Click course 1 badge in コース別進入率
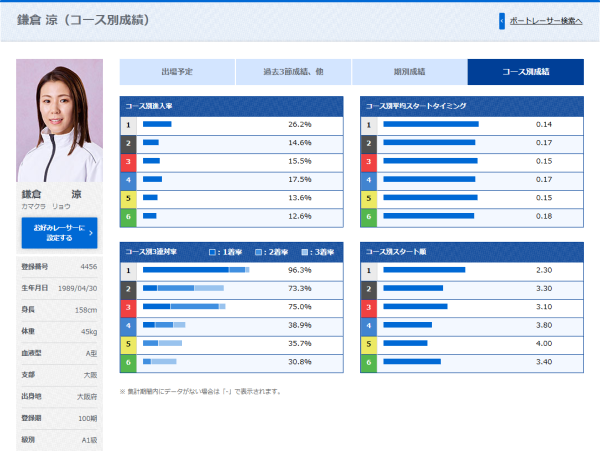Viewport: 600px width, 451px height. click(x=128, y=125)
